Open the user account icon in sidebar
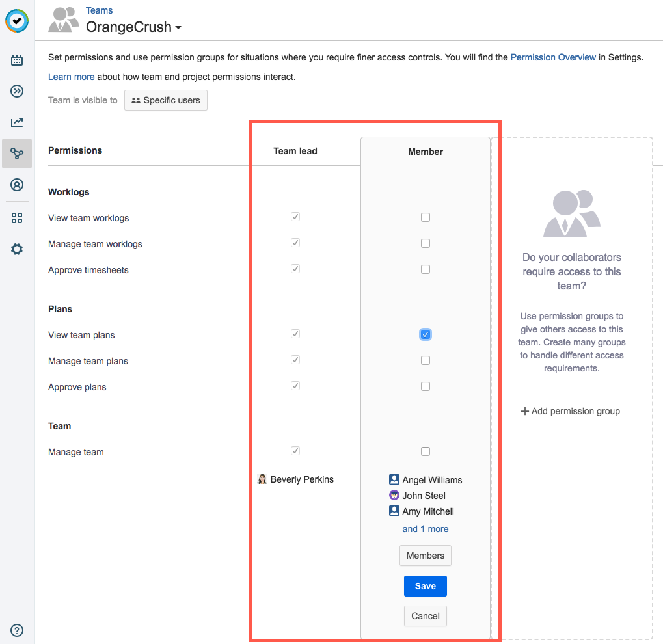Viewport: 663px width, 644px height. (17, 185)
